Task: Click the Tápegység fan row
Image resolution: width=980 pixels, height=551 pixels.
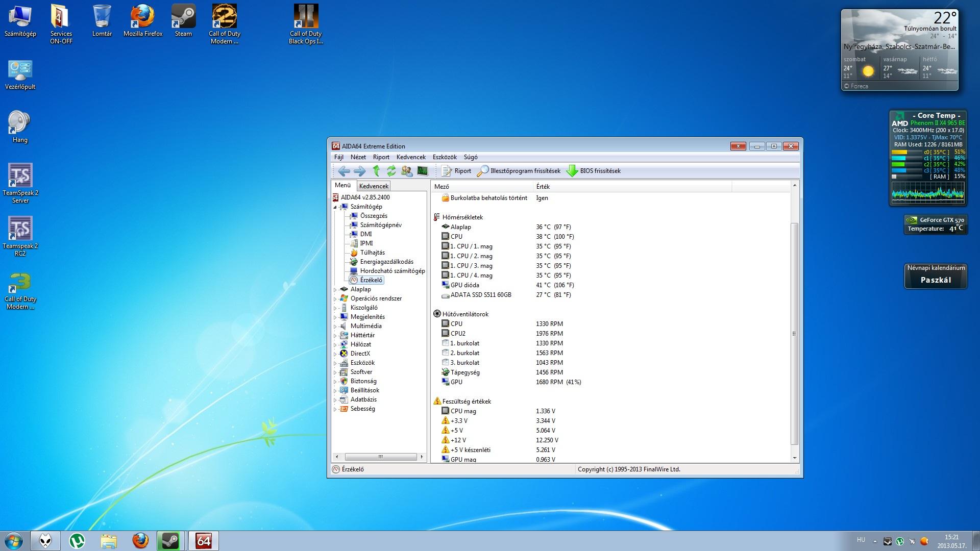Action: pos(610,372)
